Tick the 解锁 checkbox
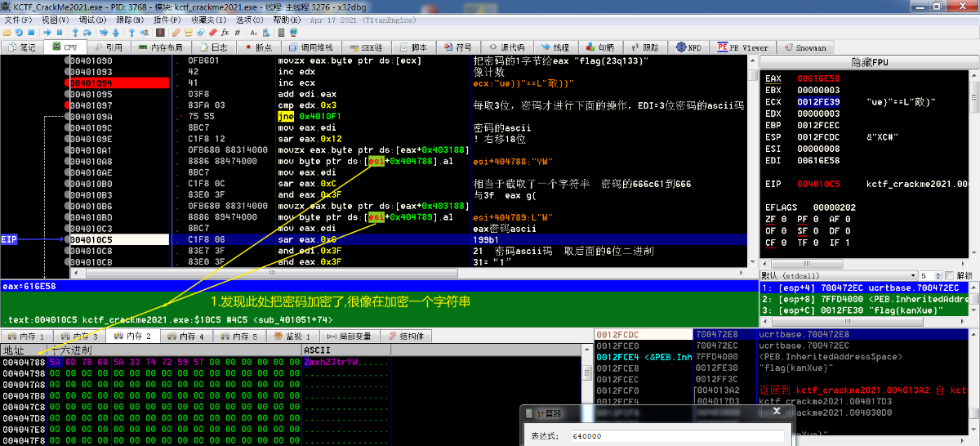The image size is (980, 446). click(949, 275)
